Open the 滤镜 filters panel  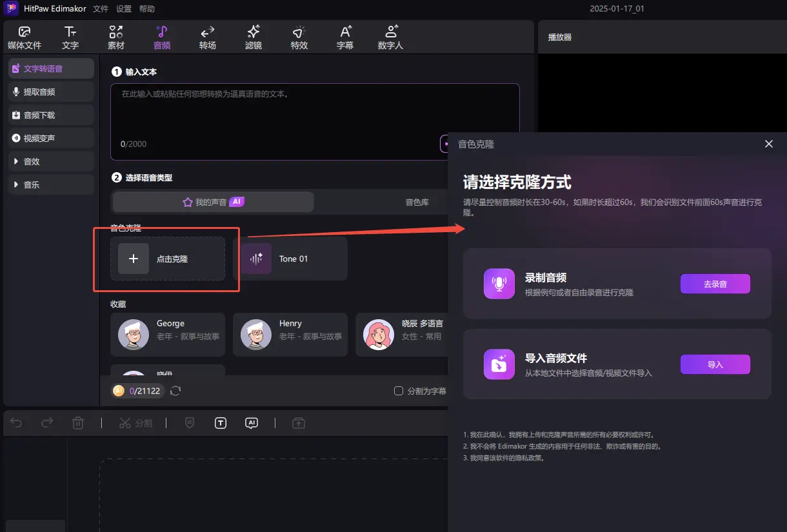(253, 36)
